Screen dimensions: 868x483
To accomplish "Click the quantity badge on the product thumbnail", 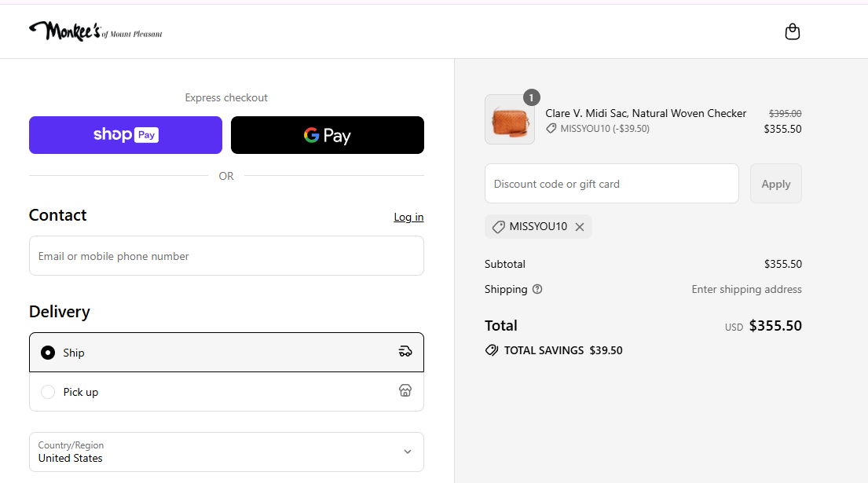I will click(x=532, y=98).
